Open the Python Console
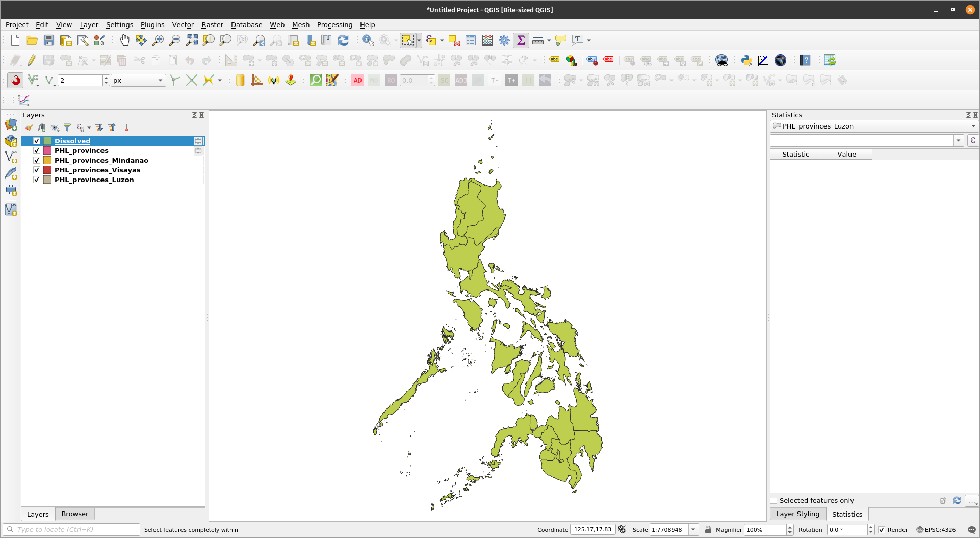The height and width of the screenshot is (538, 980). coord(746,60)
